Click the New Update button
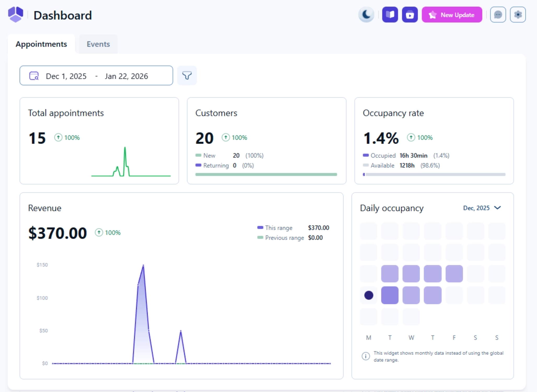Image resolution: width=537 pixels, height=392 pixels. (x=452, y=15)
